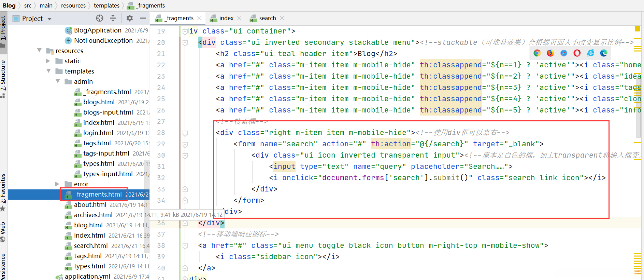Click main in the breadcrumb path
This screenshot has width=644, height=280.
point(46,5)
